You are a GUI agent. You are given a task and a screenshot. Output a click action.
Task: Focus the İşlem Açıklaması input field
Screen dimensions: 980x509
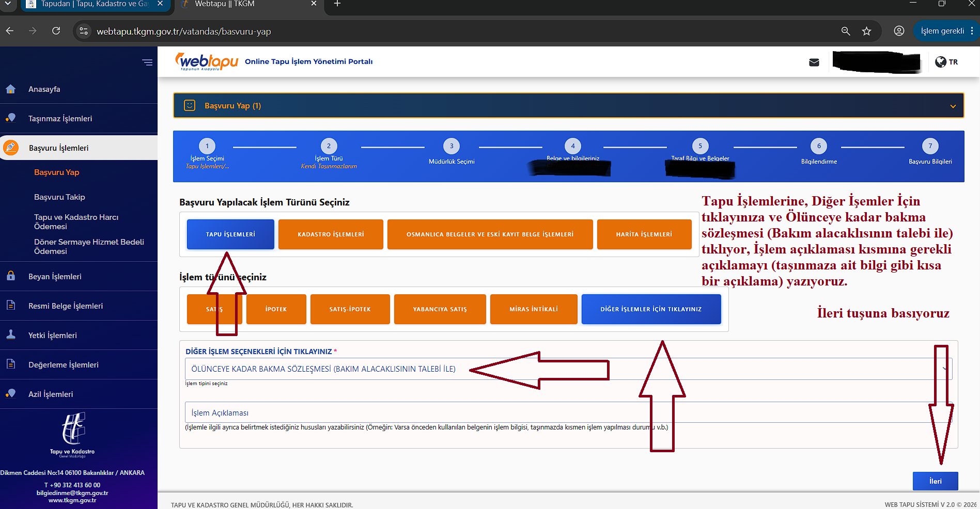tap(568, 412)
